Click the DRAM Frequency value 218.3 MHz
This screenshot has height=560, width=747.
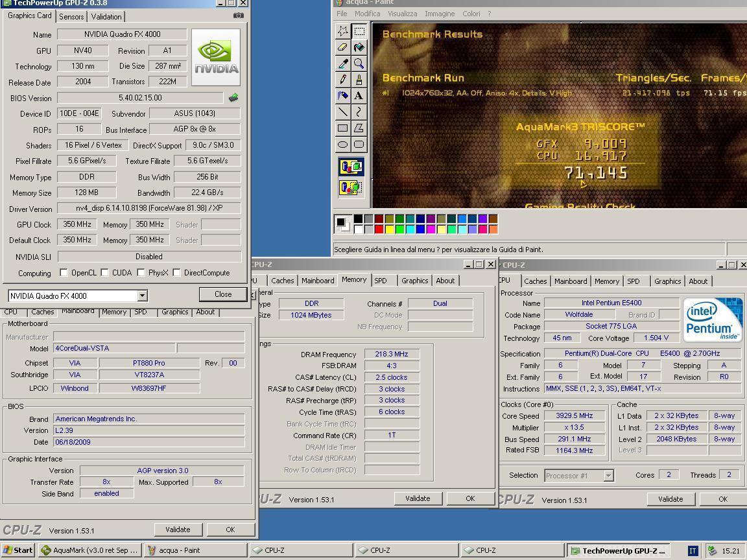click(392, 355)
